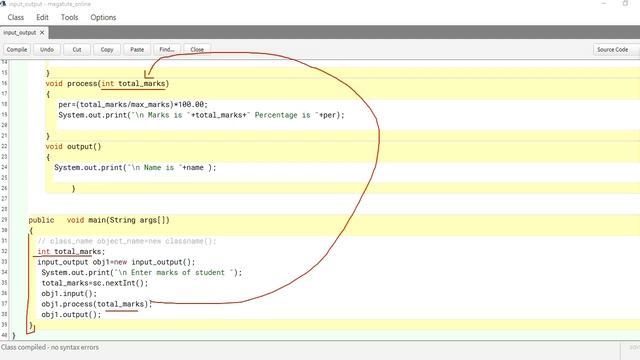Open the Source Code view dropdown
The height and width of the screenshot is (360, 640).
(616, 49)
